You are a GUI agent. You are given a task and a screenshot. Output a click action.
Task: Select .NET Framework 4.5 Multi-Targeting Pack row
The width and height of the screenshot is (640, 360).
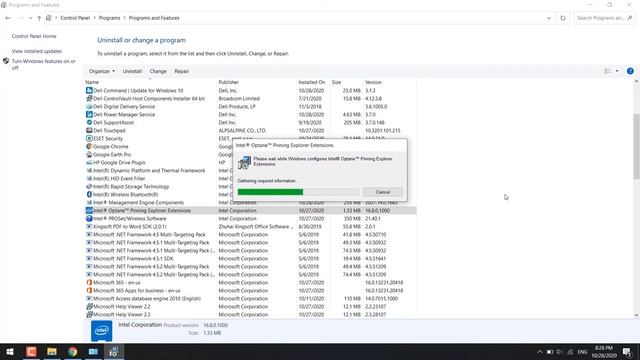pos(251,235)
